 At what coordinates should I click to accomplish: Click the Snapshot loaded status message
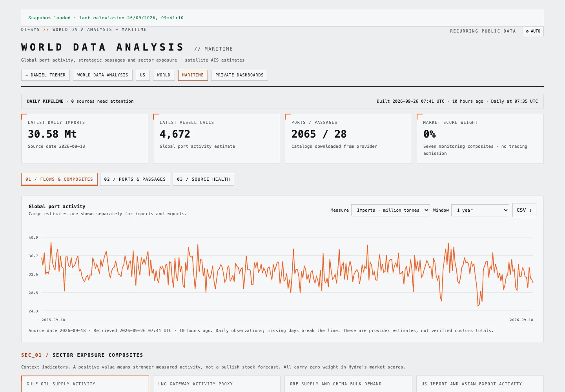point(106,18)
